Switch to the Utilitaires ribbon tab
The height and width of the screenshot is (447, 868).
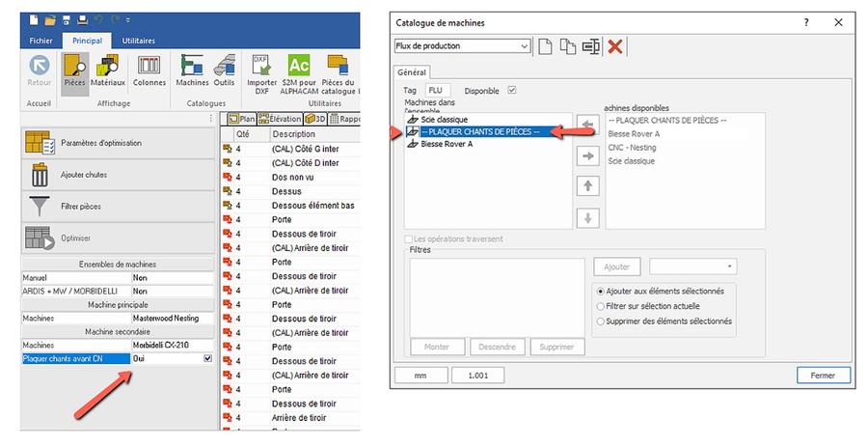(138, 41)
